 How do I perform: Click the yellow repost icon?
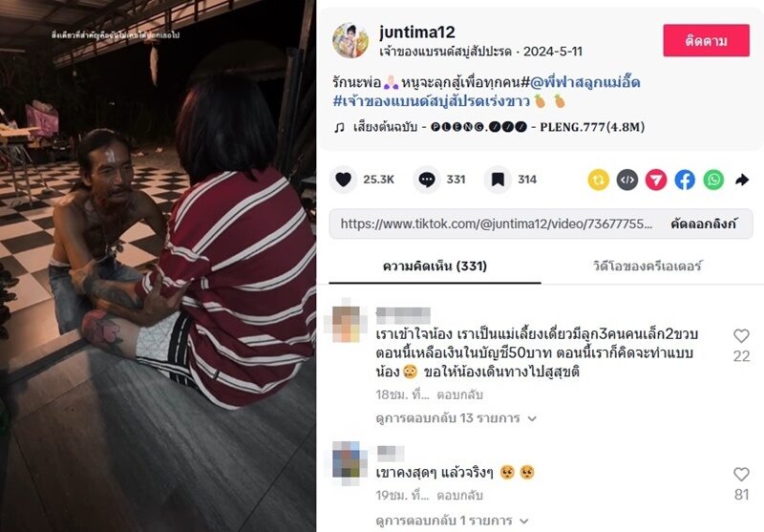tap(599, 181)
